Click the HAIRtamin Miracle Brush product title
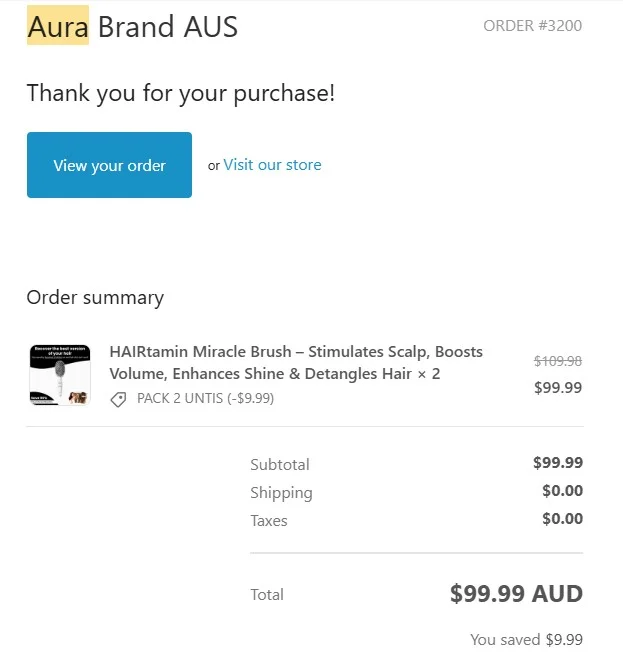 [295, 363]
